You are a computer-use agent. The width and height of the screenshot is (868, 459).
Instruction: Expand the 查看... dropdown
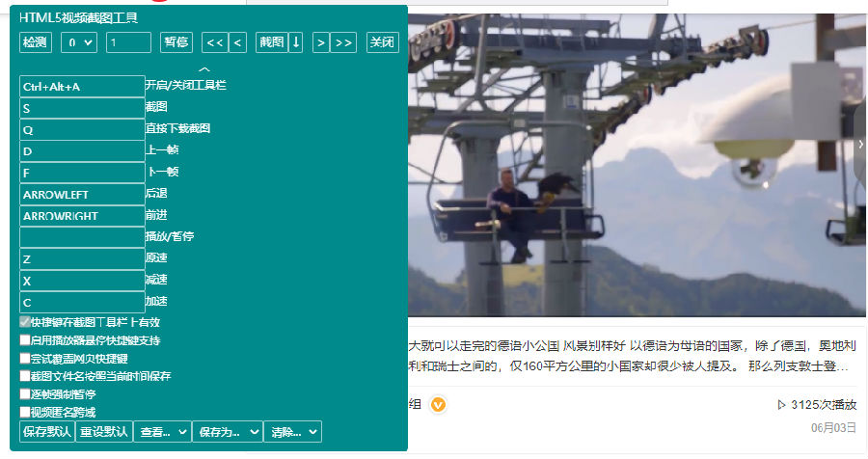163,432
